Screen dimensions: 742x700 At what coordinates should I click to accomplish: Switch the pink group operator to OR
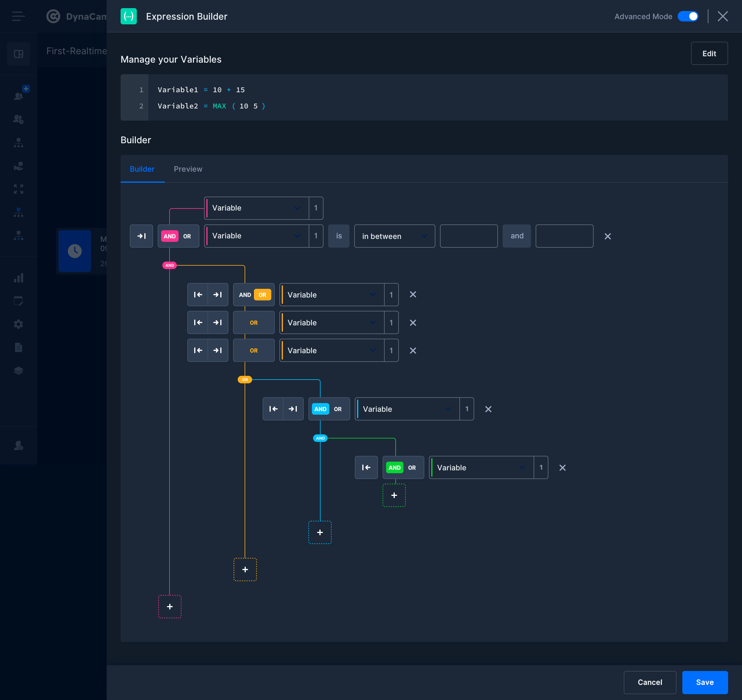pyautogui.click(x=187, y=236)
